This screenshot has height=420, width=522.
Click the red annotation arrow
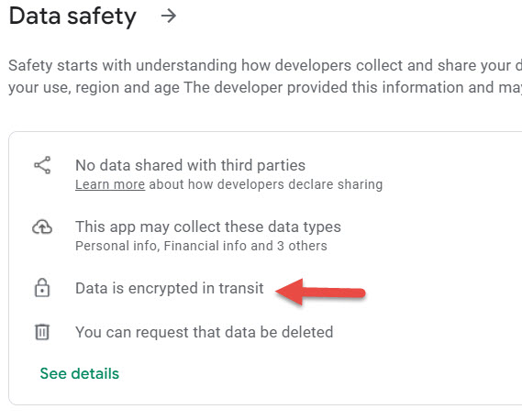320,292
